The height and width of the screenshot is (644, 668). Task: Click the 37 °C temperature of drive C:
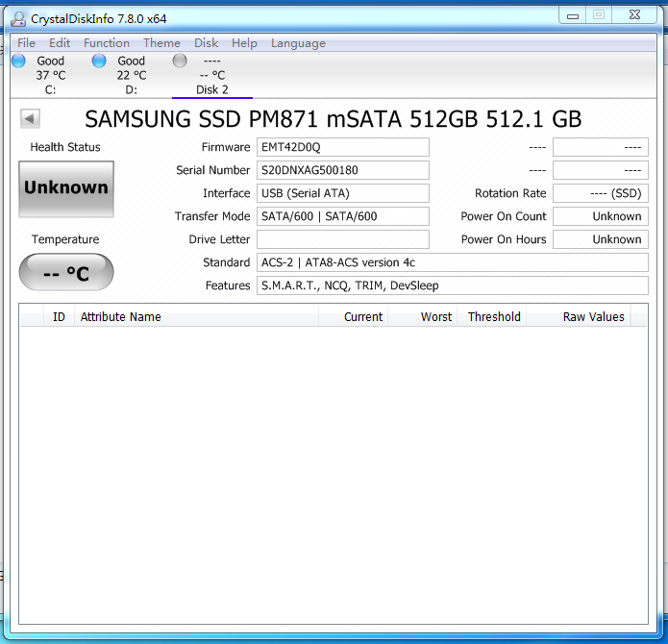[51, 75]
